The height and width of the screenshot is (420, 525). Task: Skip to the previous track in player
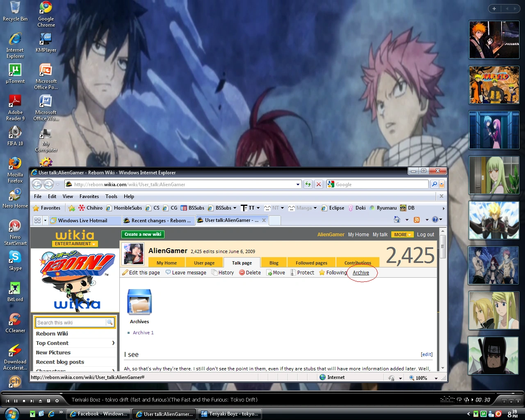tap(7, 401)
